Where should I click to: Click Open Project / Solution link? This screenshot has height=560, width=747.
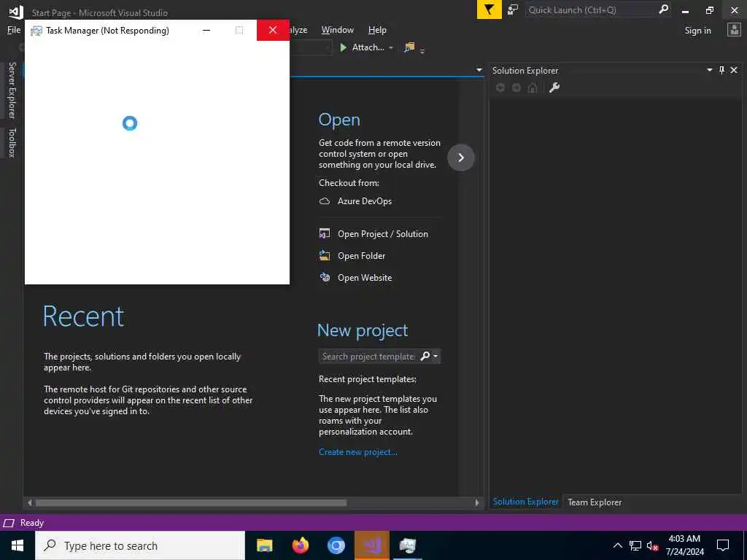(x=383, y=234)
